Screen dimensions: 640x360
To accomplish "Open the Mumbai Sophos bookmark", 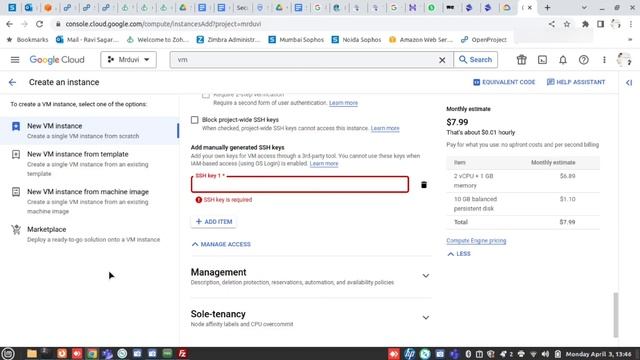I will [296, 40].
